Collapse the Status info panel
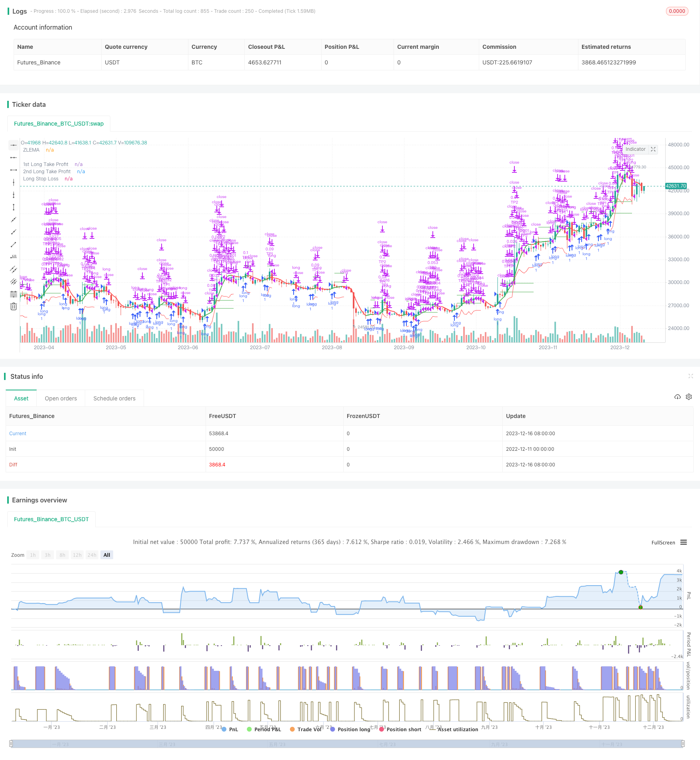The image size is (700, 760). (690, 376)
